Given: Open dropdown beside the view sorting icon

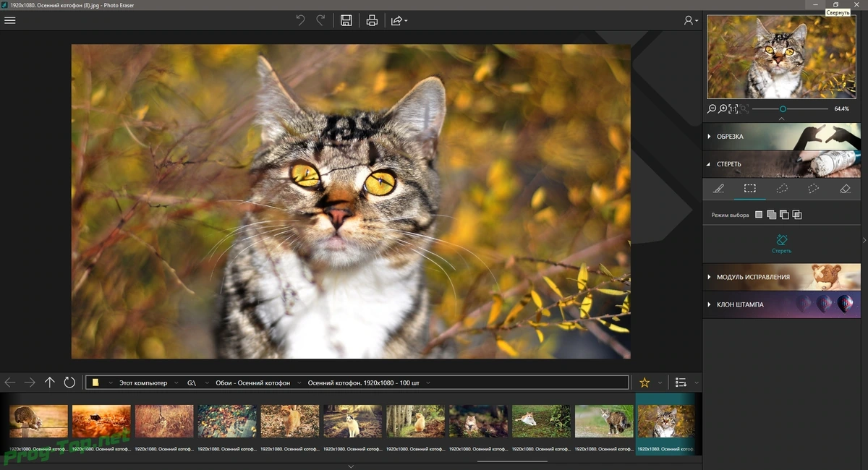Looking at the screenshot, I should coord(697,383).
